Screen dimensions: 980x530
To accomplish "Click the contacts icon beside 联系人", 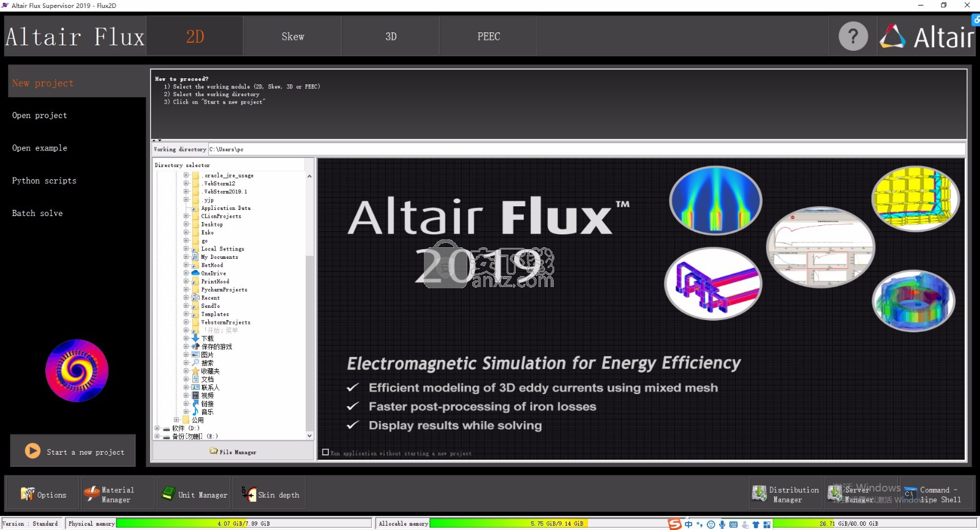I will pos(195,387).
